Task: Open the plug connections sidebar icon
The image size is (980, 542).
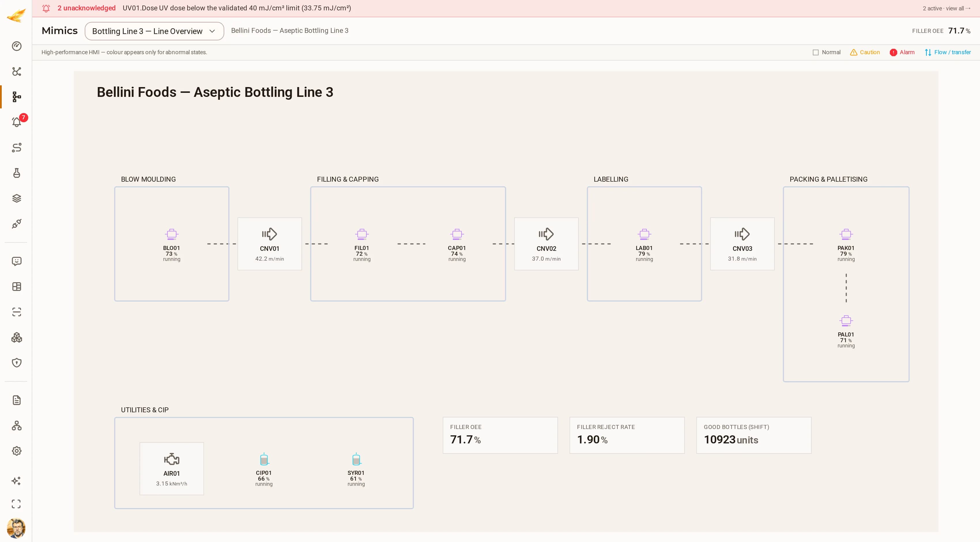Action: click(x=16, y=224)
